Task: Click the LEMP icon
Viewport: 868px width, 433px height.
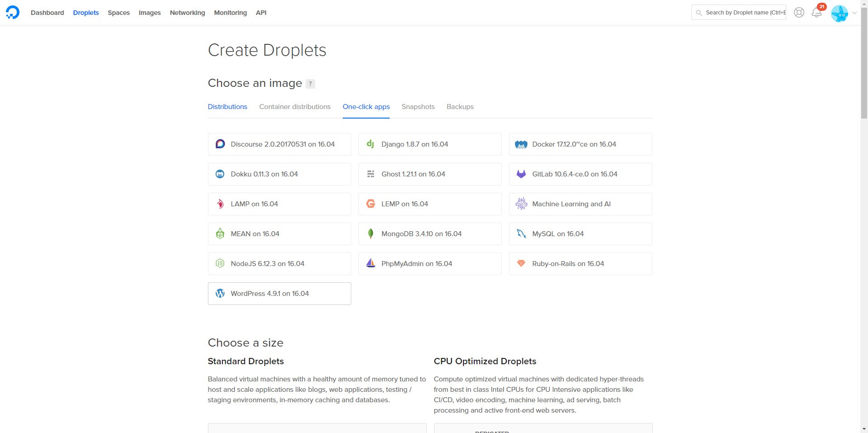Action: point(371,204)
